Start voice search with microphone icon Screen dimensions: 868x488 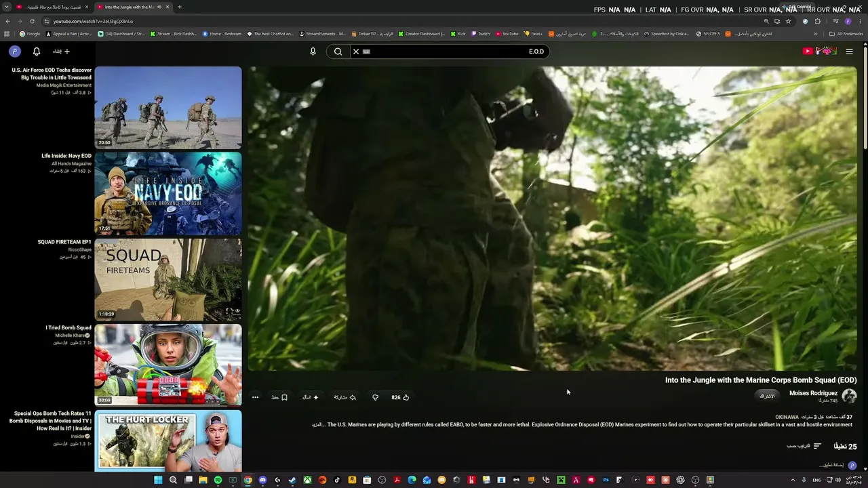pos(313,52)
